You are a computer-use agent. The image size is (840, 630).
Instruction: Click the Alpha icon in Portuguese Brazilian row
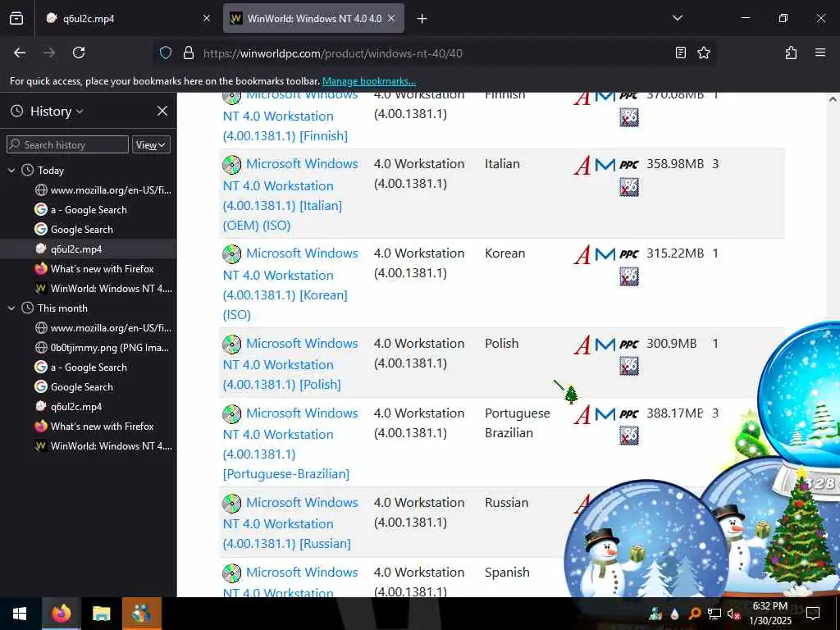coord(582,414)
